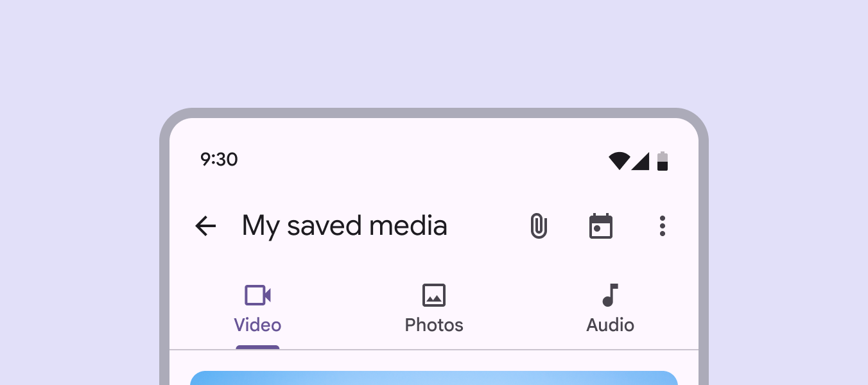The image size is (868, 385).
Task: Click the battery status icon
Action: pos(663,160)
